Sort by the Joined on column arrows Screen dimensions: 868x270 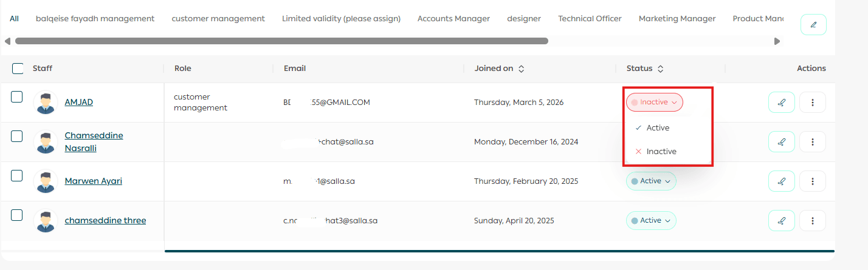pos(522,69)
